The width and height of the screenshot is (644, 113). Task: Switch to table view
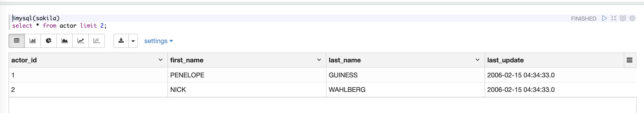click(x=17, y=41)
